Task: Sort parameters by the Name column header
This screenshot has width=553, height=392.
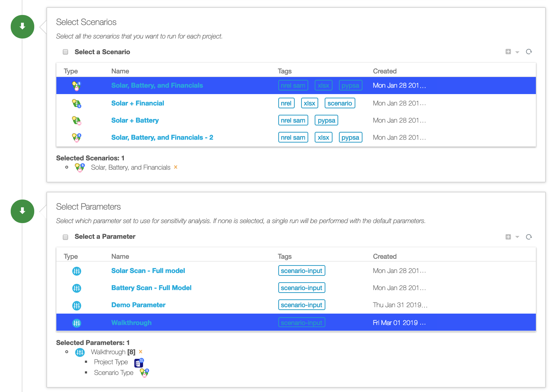Action: (x=120, y=257)
